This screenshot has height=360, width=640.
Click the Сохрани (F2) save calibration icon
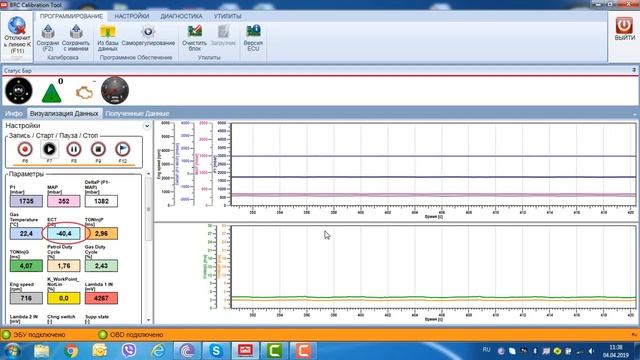click(48, 31)
